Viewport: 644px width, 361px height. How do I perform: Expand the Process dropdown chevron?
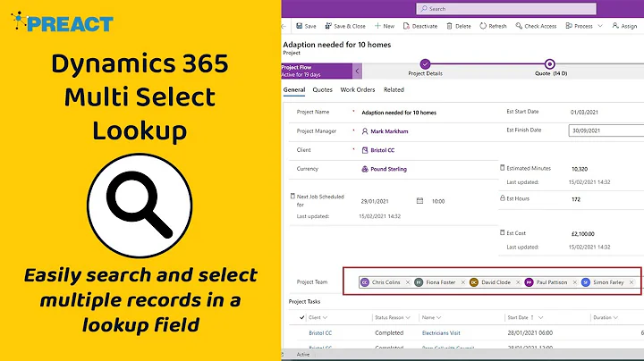(600, 26)
